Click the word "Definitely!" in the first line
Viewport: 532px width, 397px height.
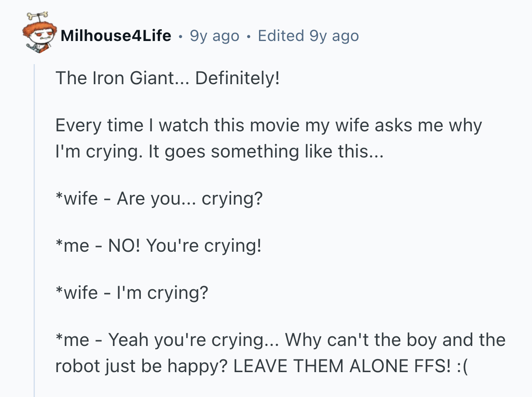coord(237,79)
